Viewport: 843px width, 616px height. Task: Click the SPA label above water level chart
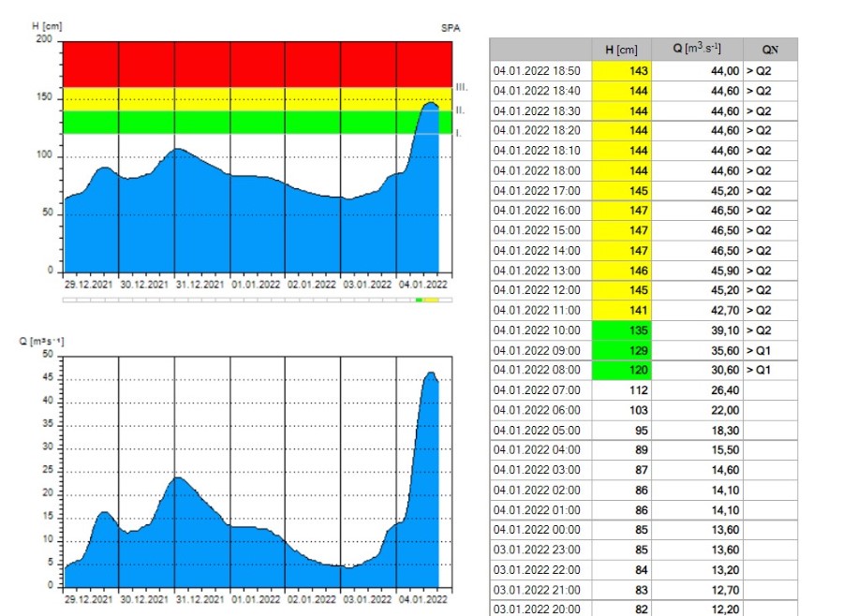(450, 29)
